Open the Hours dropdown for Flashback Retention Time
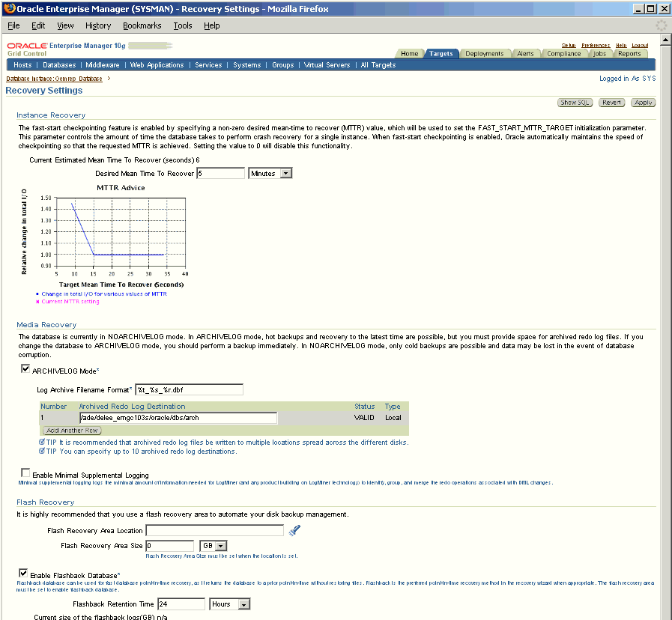 [229, 604]
